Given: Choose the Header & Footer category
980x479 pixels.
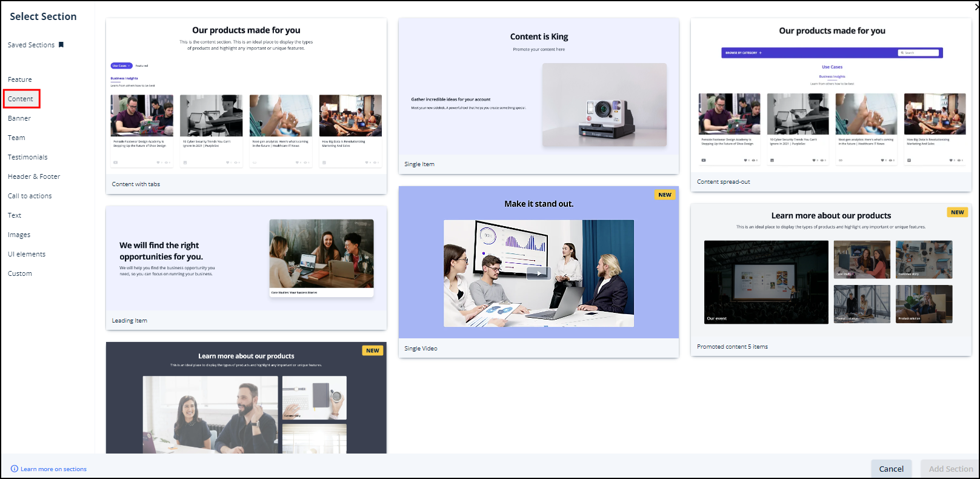Looking at the screenshot, I should (x=34, y=176).
